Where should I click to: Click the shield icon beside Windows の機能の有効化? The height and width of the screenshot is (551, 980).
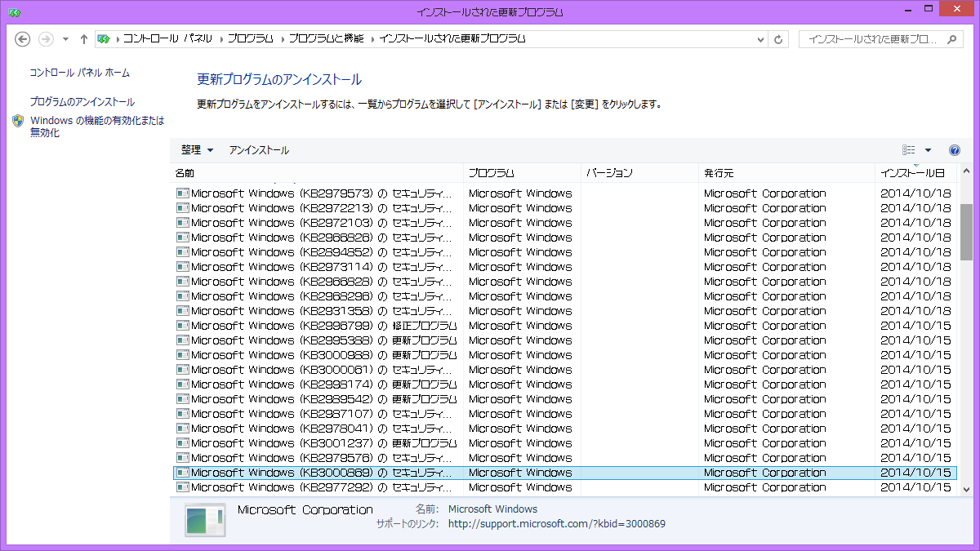coord(19,121)
